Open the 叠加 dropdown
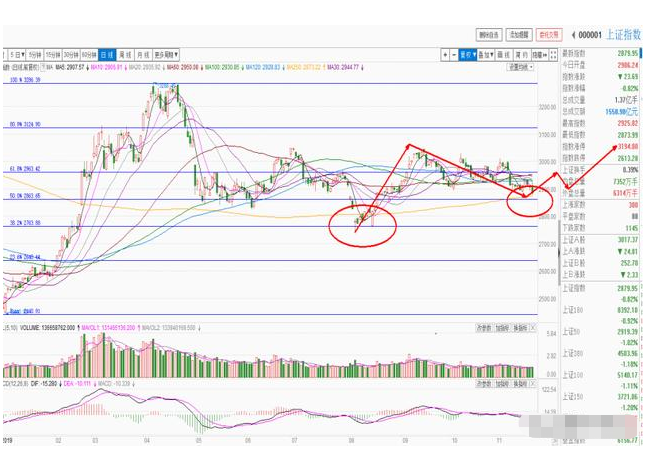The height and width of the screenshot is (455, 649). click(486, 55)
